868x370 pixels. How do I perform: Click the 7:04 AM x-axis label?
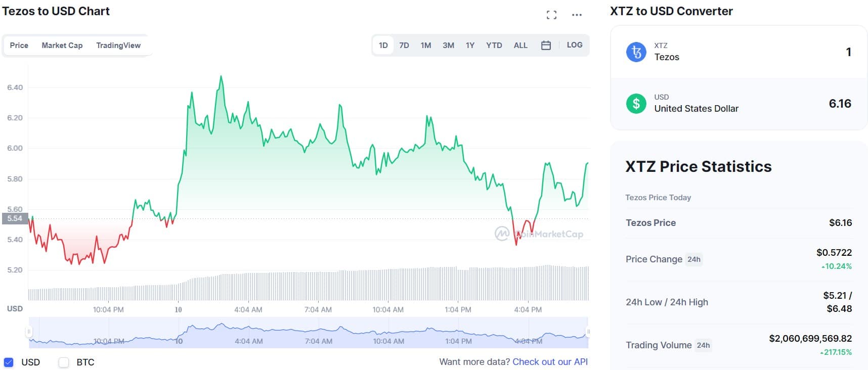click(318, 309)
